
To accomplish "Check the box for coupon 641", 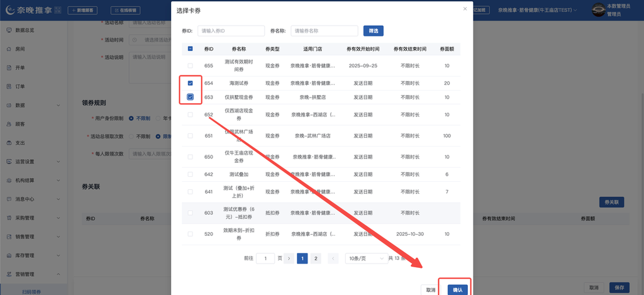I will click(x=190, y=191).
